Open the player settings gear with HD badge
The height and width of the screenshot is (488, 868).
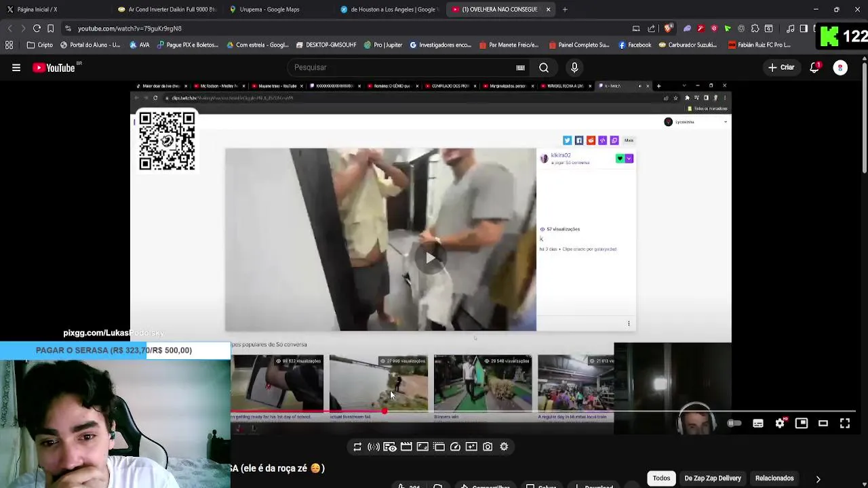[x=781, y=424]
